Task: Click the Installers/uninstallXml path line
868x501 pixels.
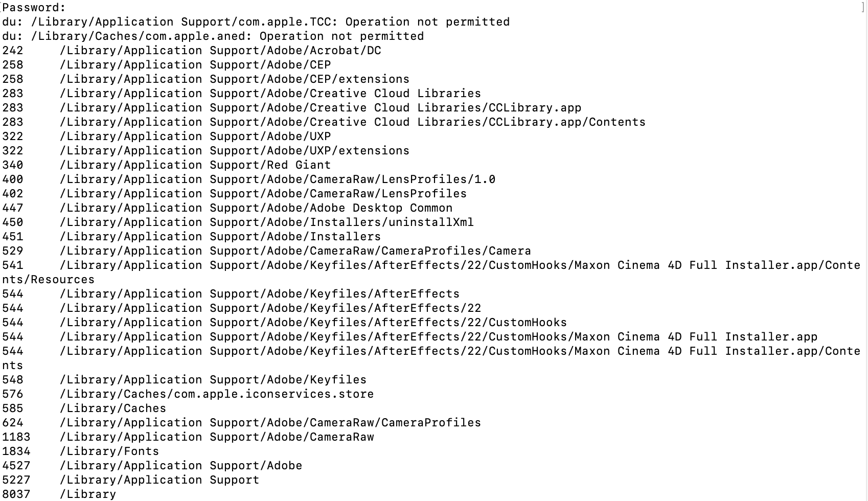Action: [x=266, y=222]
